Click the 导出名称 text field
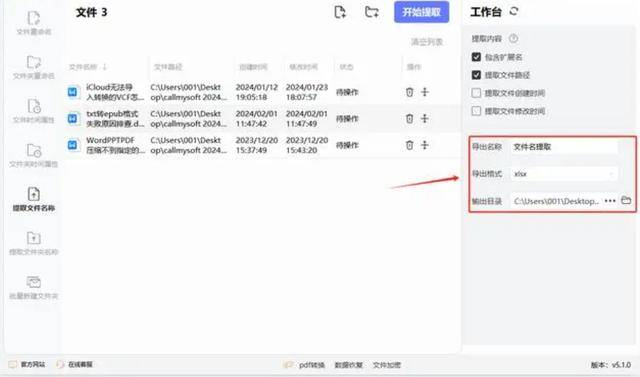640x377 pixels. [x=564, y=147]
